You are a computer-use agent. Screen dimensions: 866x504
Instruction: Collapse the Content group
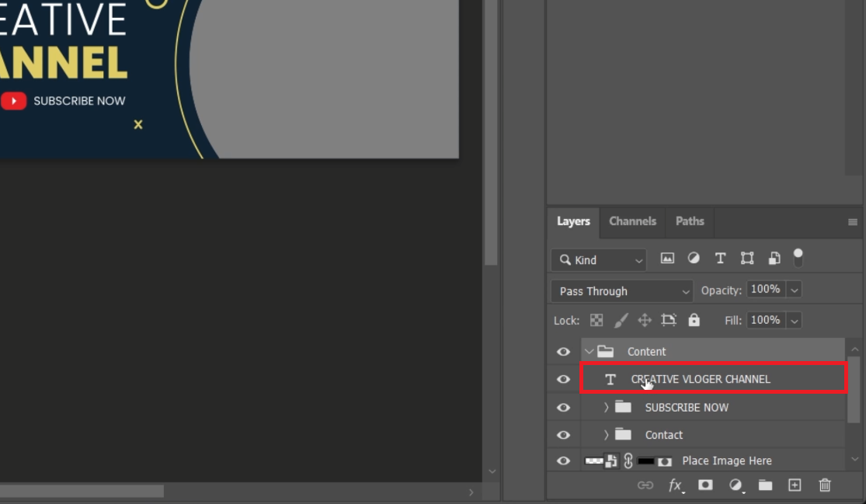(590, 351)
